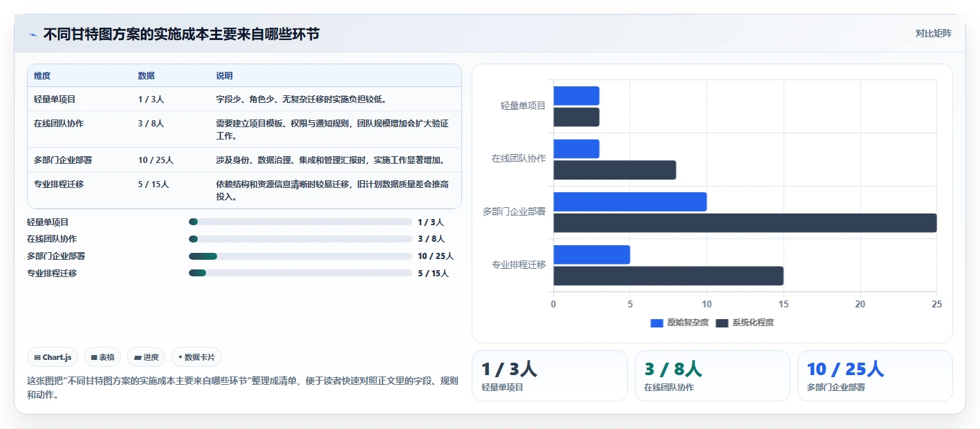Click the table's 10 / 25人 data cell

click(x=156, y=160)
